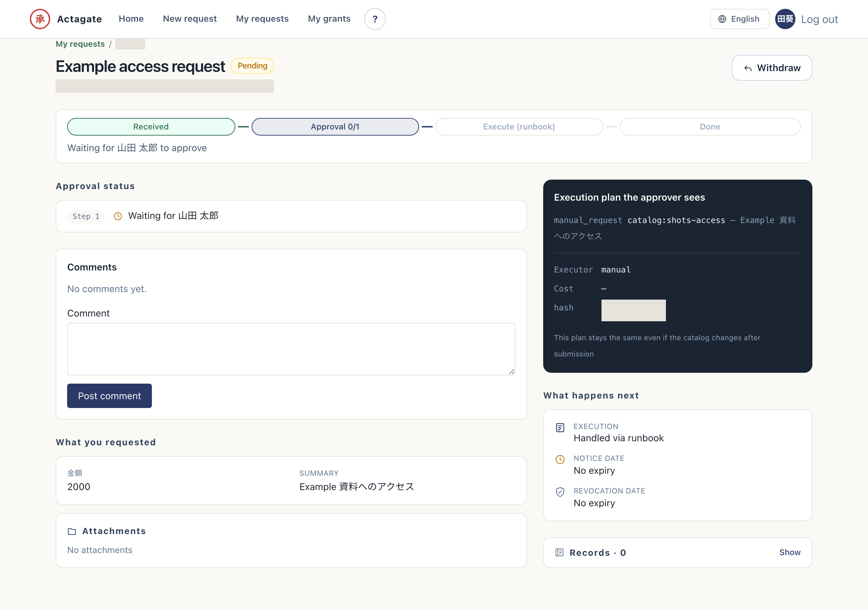Click 'No comments yet.' text
The height and width of the screenshot is (610, 868).
coord(107,289)
